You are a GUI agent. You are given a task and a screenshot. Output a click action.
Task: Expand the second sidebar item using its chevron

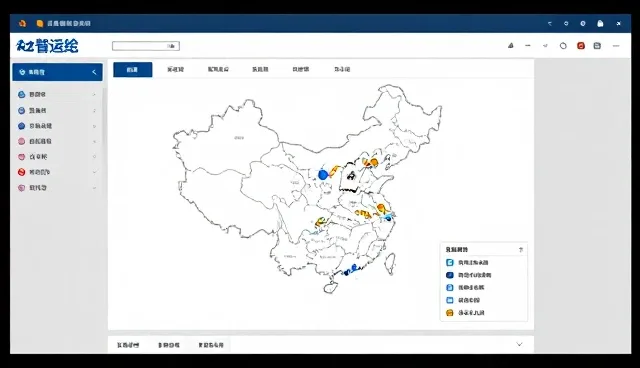coord(94,111)
